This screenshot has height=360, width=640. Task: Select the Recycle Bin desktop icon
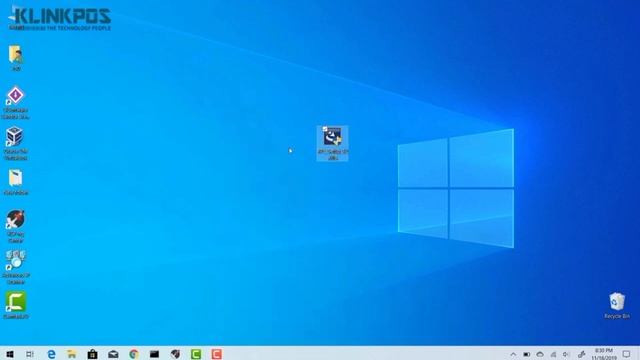617,306
